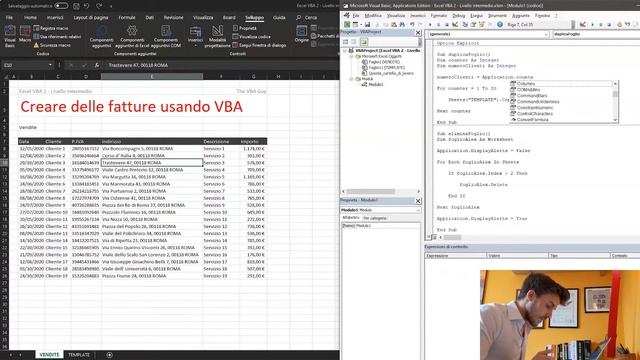Collapse the VBAProject tree node
This screenshot has height=360, width=640.
coord(345,51)
